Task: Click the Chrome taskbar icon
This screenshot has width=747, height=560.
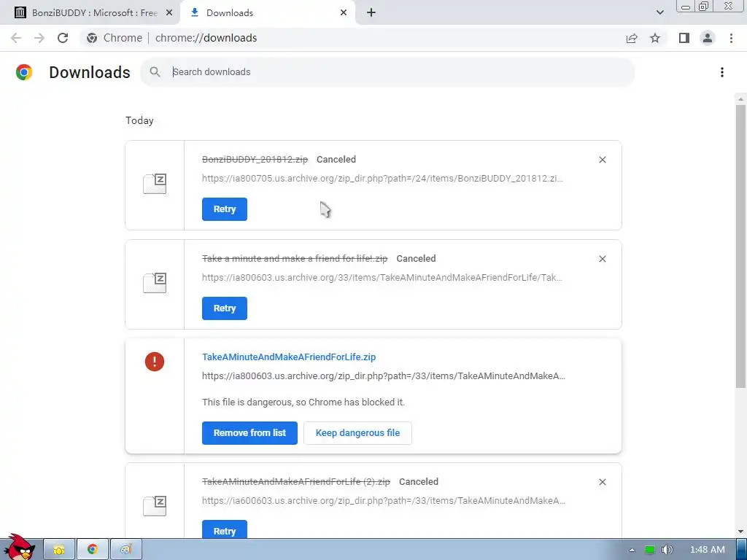Action: (x=93, y=550)
